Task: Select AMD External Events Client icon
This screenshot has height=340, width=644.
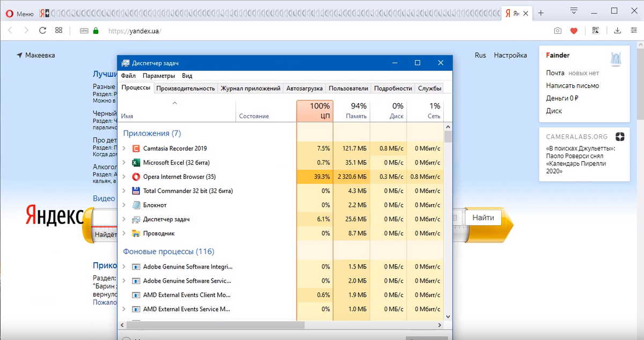Action: 136,295
